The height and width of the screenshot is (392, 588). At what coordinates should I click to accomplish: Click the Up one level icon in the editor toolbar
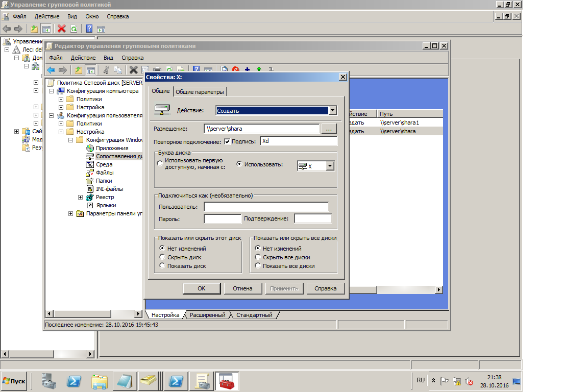tap(79, 70)
